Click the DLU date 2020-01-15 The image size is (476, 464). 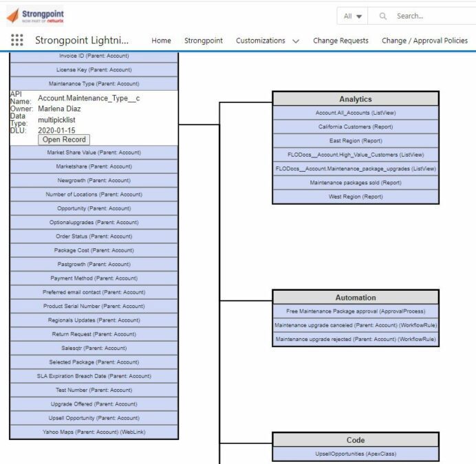point(56,131)
